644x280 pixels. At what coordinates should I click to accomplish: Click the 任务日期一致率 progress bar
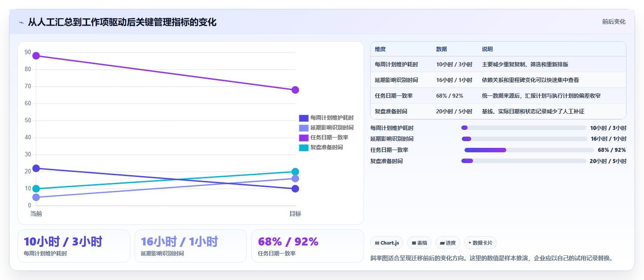tap(529, 150)
